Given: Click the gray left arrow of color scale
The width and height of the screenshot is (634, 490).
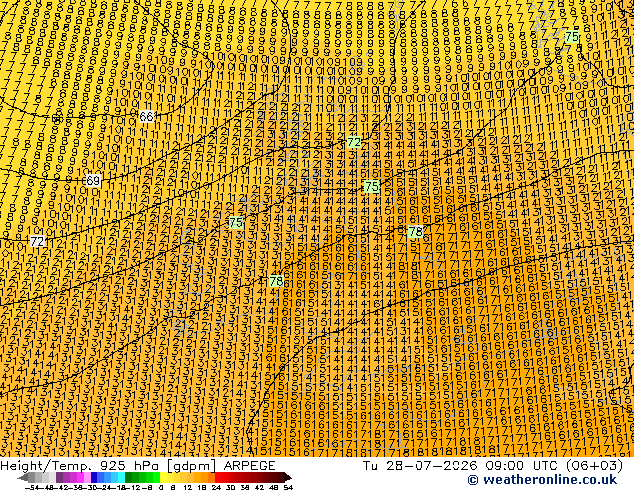Looking at the screenshot, I should click(x=23, y=477).
